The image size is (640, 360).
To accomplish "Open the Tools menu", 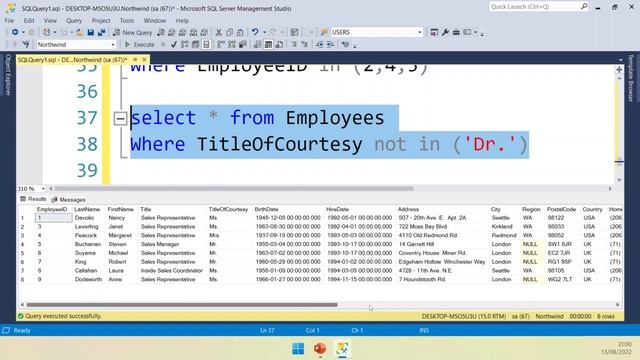I will point(127,20).
